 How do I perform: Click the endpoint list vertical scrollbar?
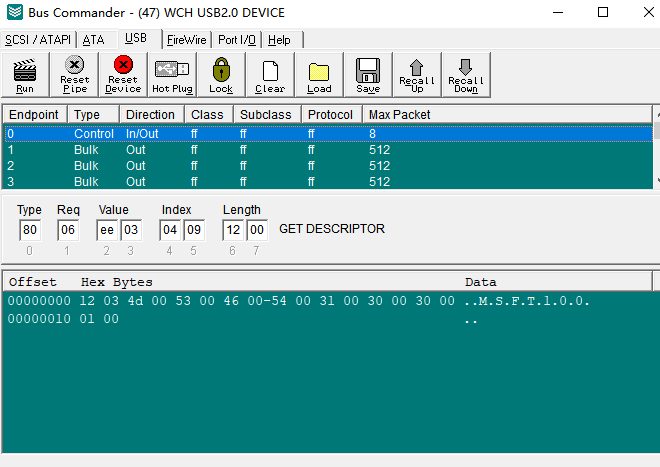657,147
